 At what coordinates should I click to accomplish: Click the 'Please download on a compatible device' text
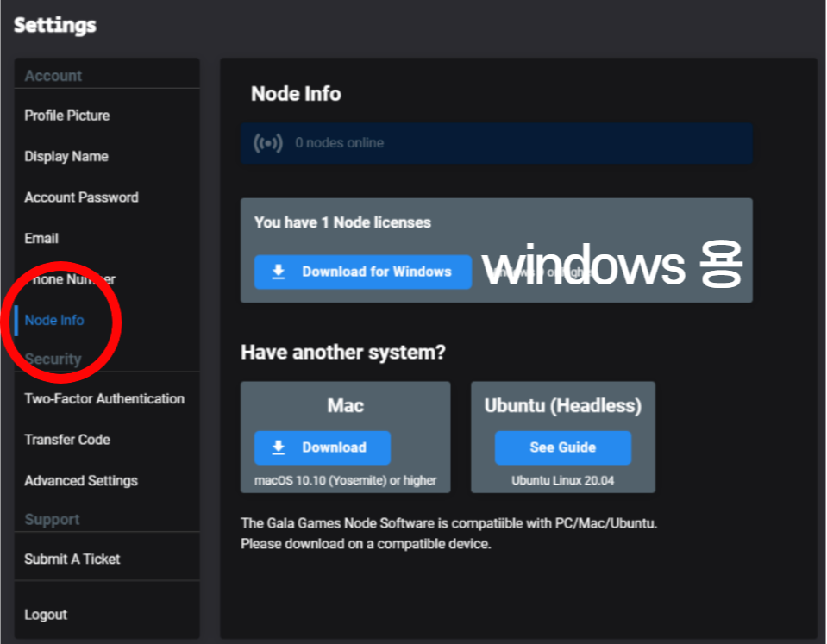pos(366,544)
